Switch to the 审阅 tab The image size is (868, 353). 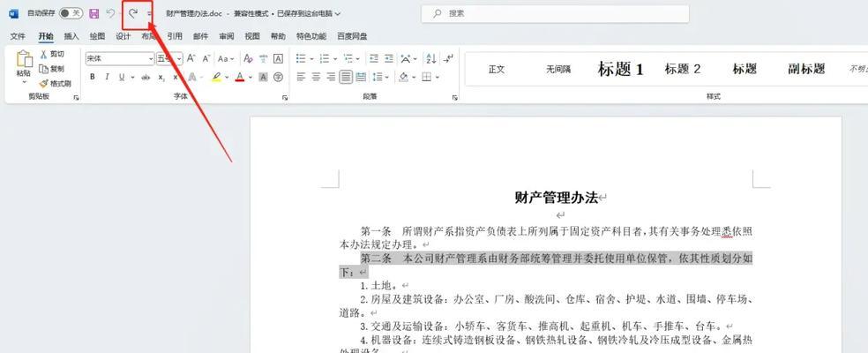(227, 36)
